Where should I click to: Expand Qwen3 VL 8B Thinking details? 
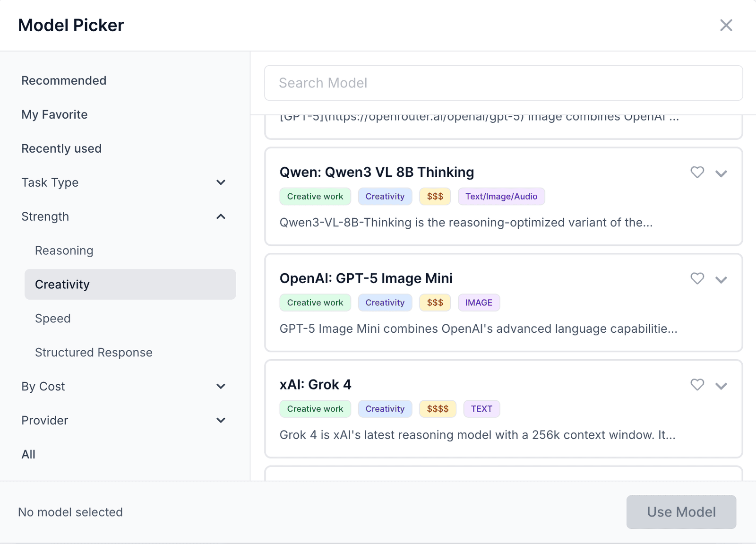(721, 173)
